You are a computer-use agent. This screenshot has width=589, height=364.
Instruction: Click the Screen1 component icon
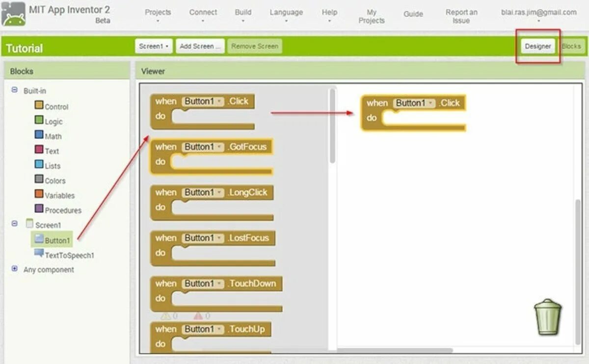(x=29, y=224)
